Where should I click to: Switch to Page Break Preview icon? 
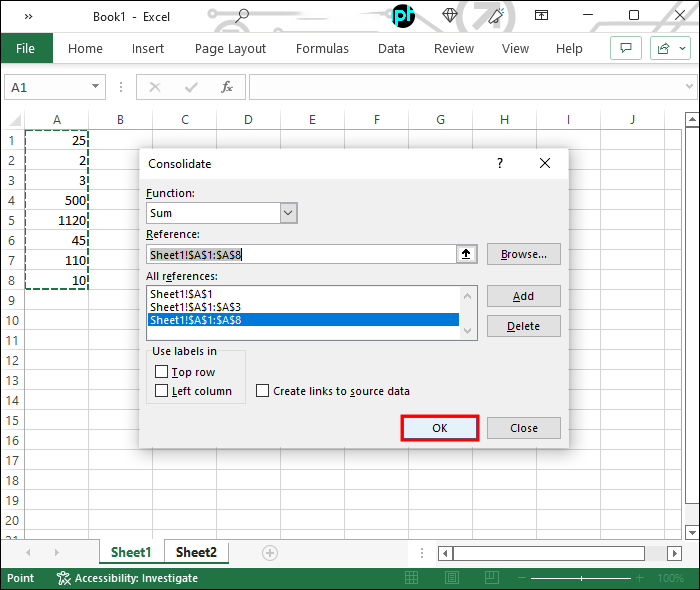pyautogui.click(x=492, y=578)
